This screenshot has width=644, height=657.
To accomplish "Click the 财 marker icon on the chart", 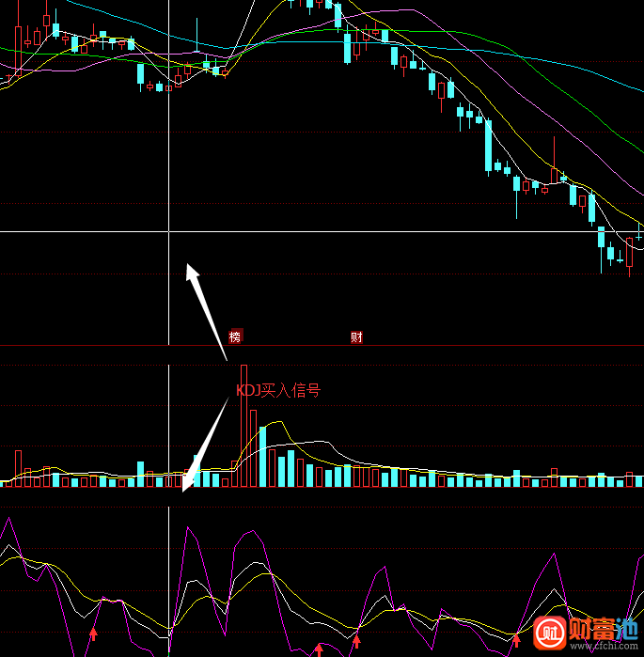I will 356,336.
